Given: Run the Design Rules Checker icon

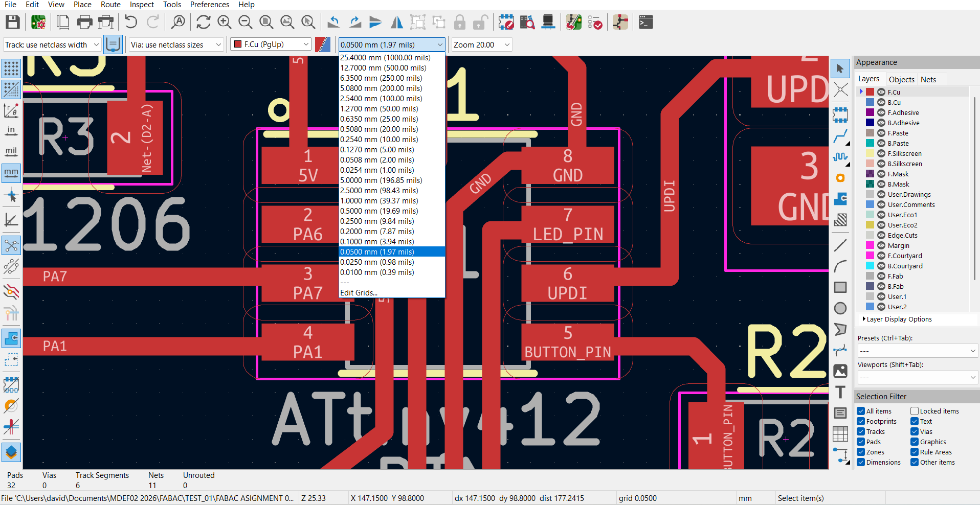Looking at the screenshot, I should [x=595, y=22].
